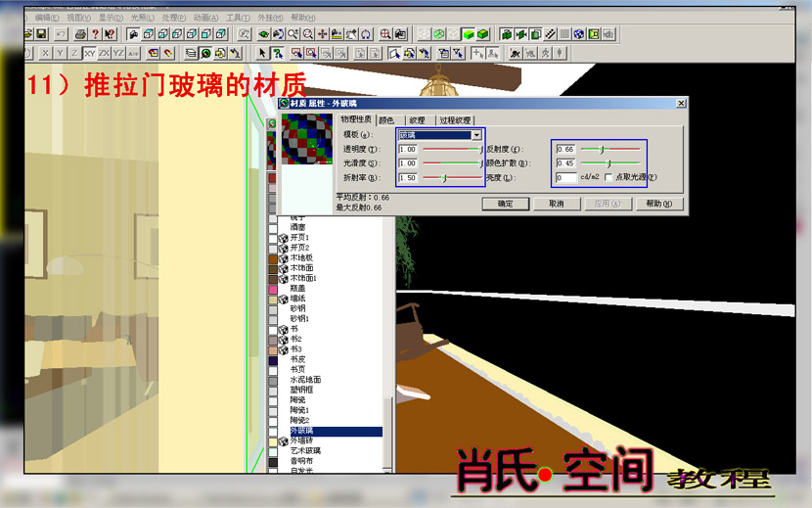Screen dimensions: 812x508
Task: Click the material preview sphere thumbnail
Action: 307,139
